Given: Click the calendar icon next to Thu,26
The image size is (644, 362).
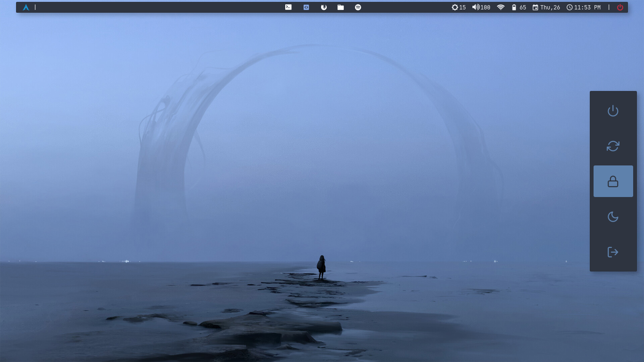Looking at the screenshot, I should (x=535, y=8).
